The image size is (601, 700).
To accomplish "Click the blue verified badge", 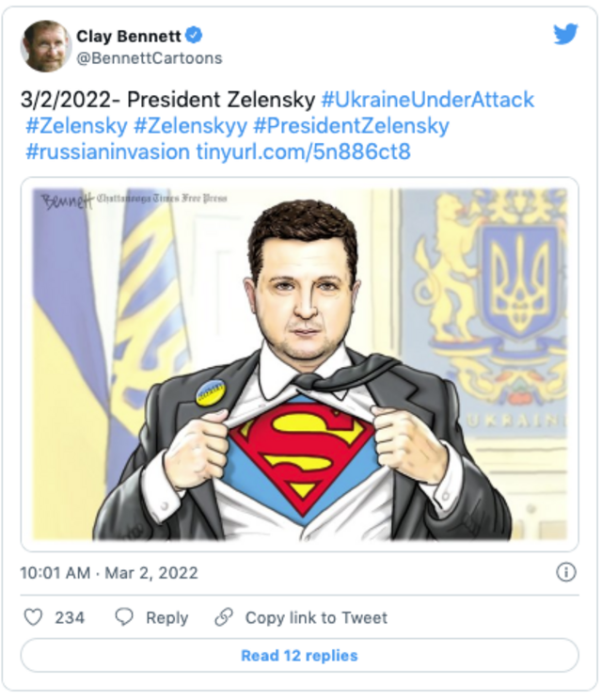I will 194,36.
